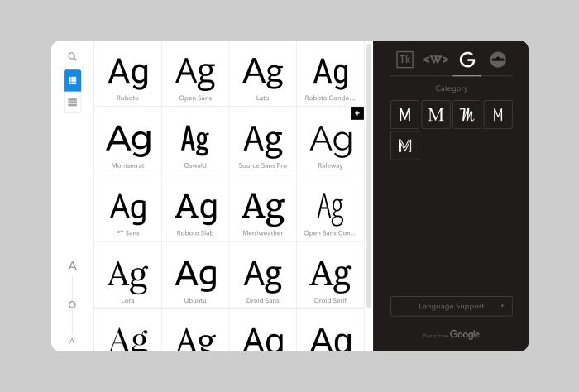Screen dimensions: 579x392
Task: Choose the Roboto font preview
Action: point(127,74)
